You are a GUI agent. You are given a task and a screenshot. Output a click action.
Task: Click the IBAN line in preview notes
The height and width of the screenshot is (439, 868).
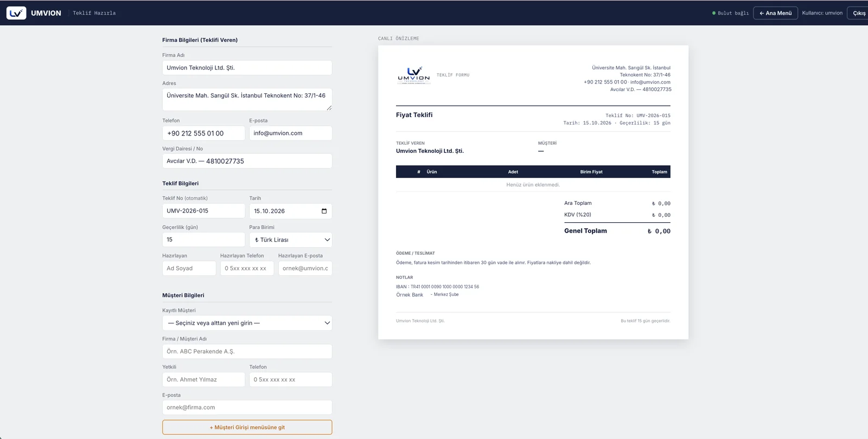[x=437, y=287]
